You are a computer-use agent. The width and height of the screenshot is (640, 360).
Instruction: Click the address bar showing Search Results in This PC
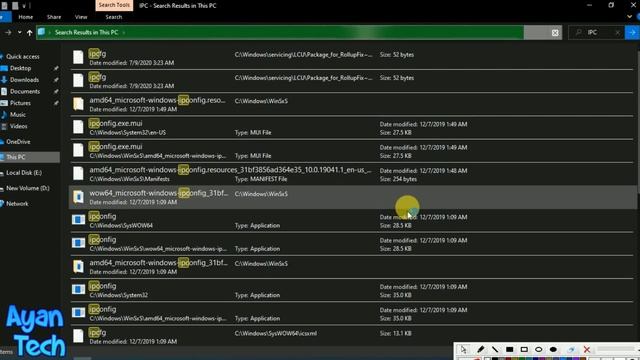pos(280,33)
